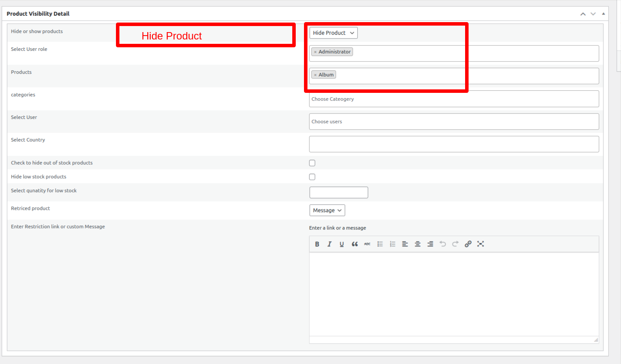Screen dimensions: 621x364
Task: Click the 'categories' label
Action: point(23,95)
